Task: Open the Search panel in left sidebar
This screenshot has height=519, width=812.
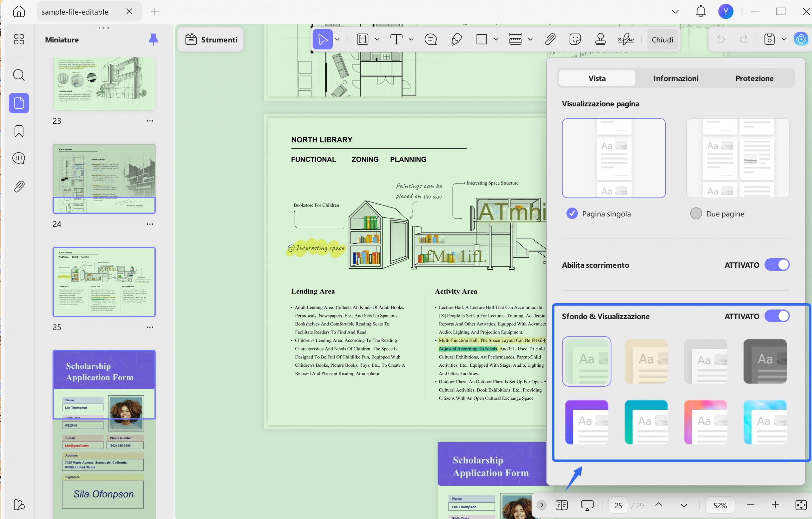Action: (19, 75)
